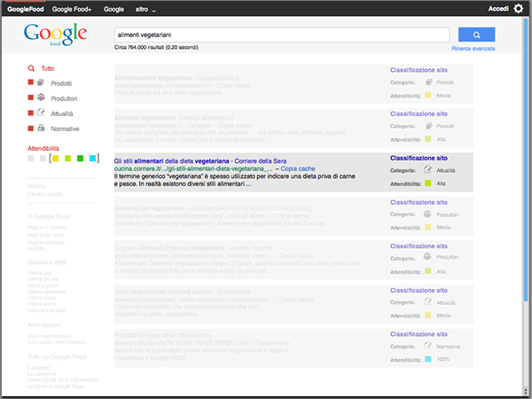Select Ultima ora date filter
The height and width of the screenshot is (399, 532).
(39, 273)
